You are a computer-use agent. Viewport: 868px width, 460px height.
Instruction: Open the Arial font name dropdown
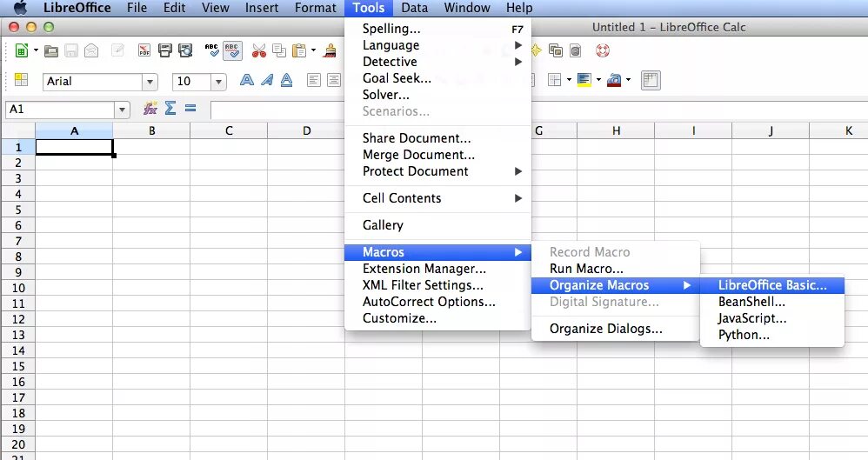tap(150, 82)
